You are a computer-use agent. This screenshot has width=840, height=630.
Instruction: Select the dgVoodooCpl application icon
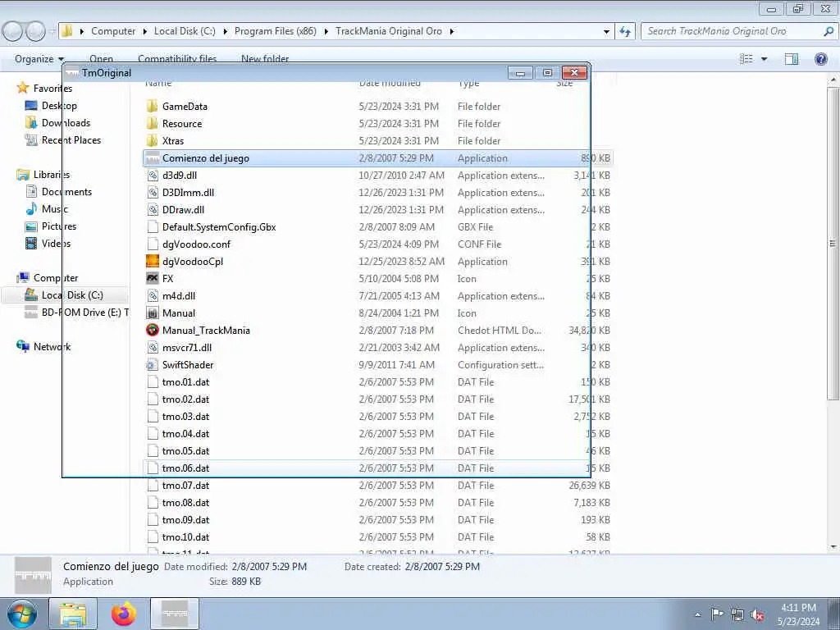153,262
